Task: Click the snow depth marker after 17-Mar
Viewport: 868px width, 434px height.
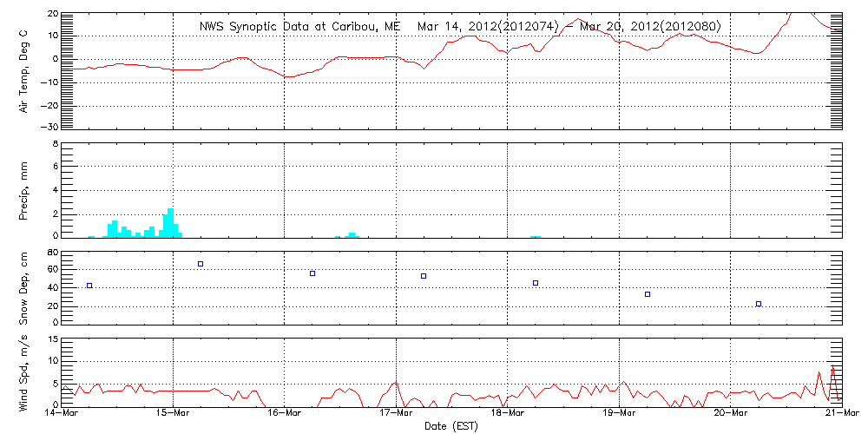Action: (x=424, y=276)
